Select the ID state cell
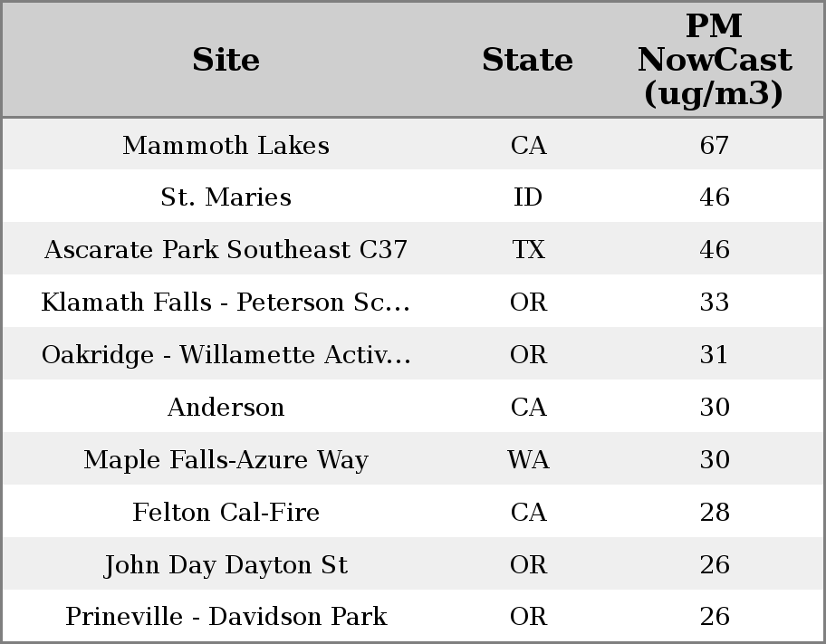The height and width of the screenshot is (644, 826). [528, 197]
